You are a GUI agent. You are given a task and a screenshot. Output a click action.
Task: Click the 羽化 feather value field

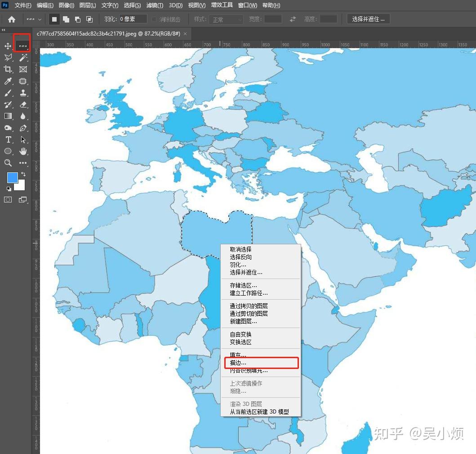(133, 19)
